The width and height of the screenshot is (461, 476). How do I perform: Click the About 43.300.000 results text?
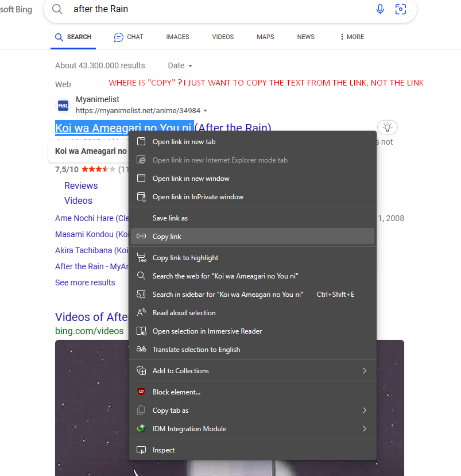point(100,65)
